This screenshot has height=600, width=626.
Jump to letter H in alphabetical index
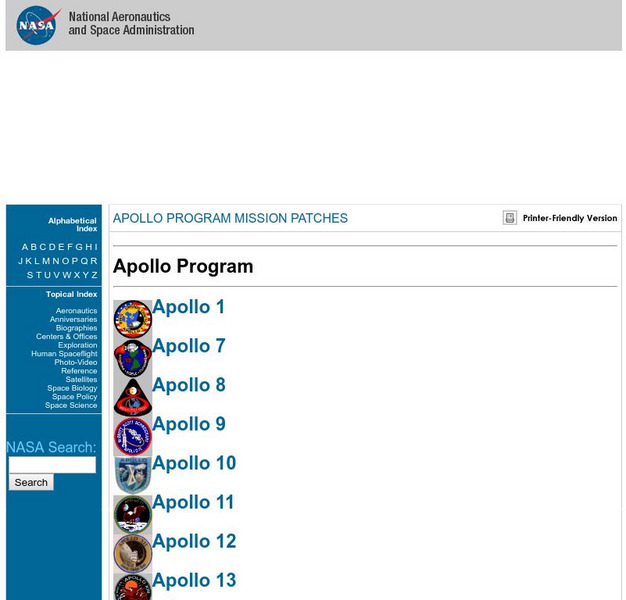tap(89, 247)
